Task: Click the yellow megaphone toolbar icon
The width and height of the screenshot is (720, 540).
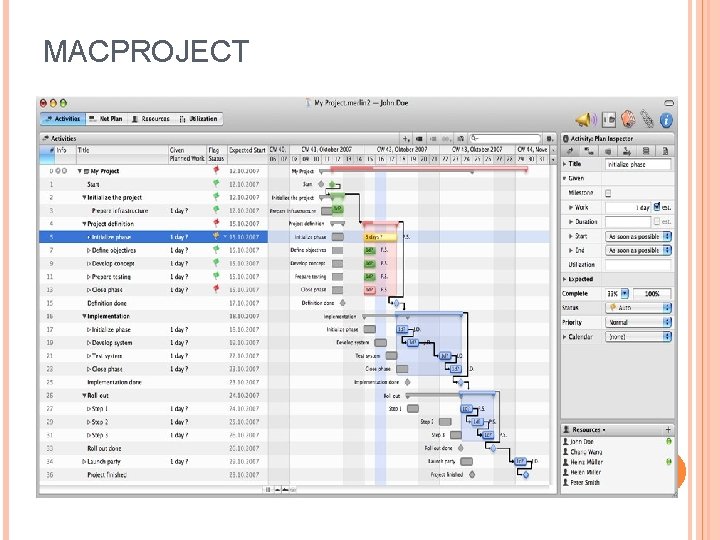Action: [x=585, y=120]
